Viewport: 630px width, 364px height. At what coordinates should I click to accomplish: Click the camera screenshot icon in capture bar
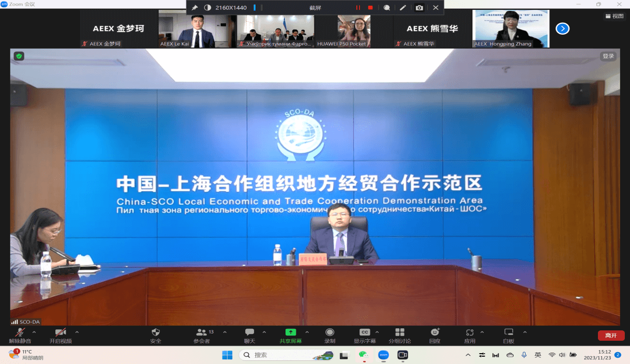coord(419,8)
